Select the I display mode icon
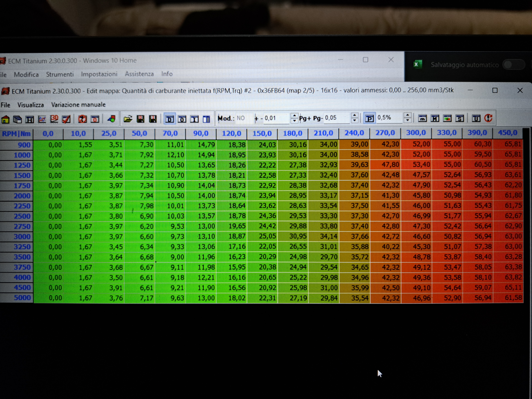532x399 pixels. [194, 119]
